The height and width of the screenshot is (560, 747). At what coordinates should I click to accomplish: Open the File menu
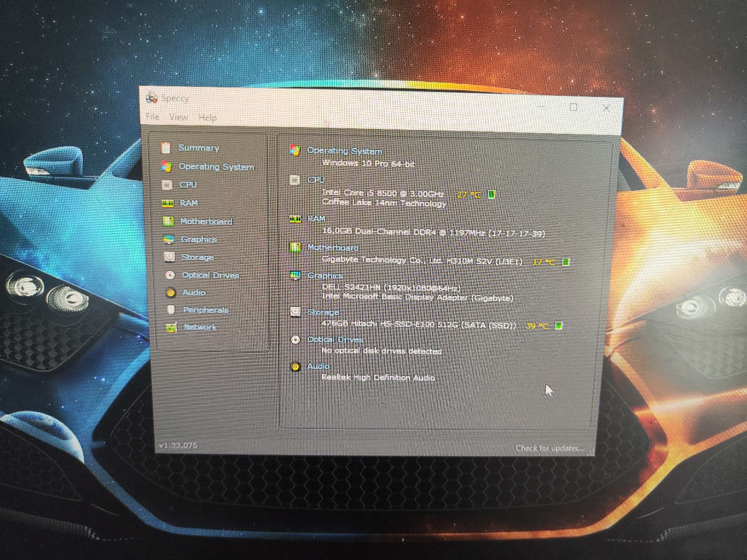click(152, 117)
